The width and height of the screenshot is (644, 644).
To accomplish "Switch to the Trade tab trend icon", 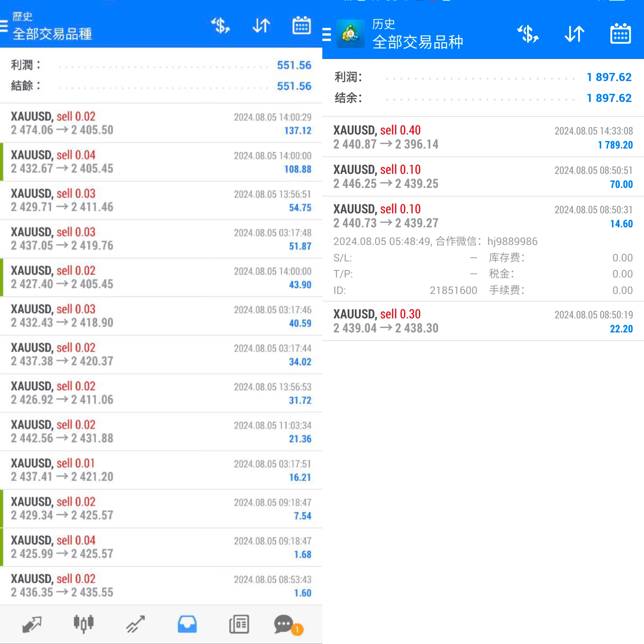I will 135,624.
